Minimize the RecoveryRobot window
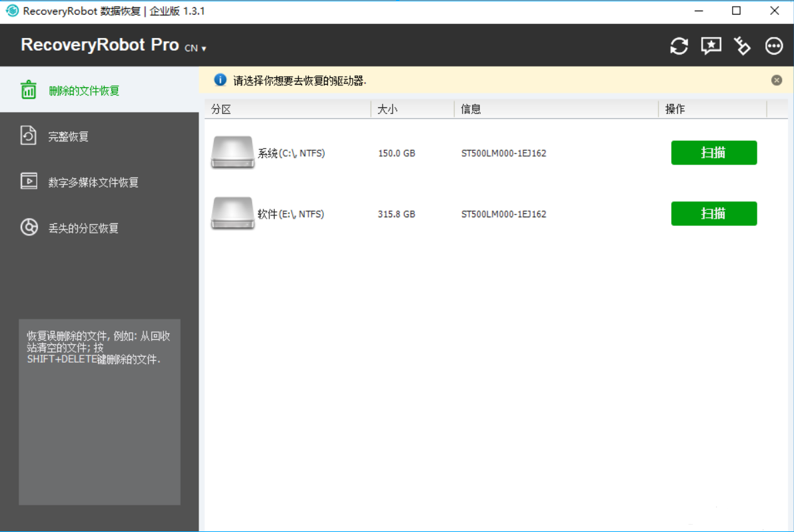Viewport: 794px width, 532px height. [x=699, y=11]
